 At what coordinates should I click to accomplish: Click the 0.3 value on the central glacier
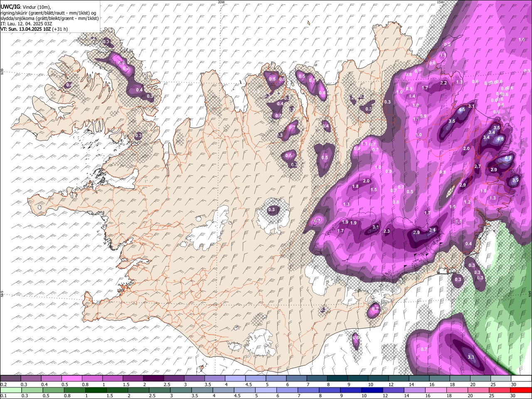click(272, 209)
